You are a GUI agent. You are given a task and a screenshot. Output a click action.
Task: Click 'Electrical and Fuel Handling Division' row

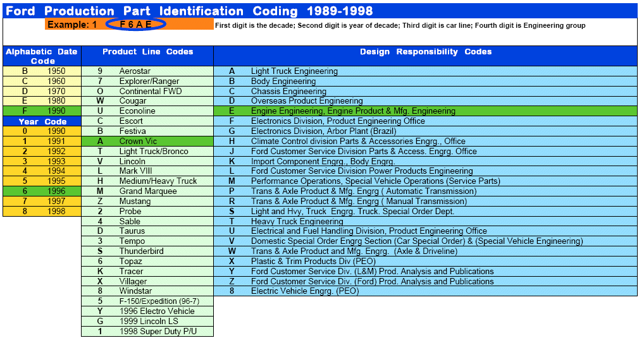coord(426,231)
